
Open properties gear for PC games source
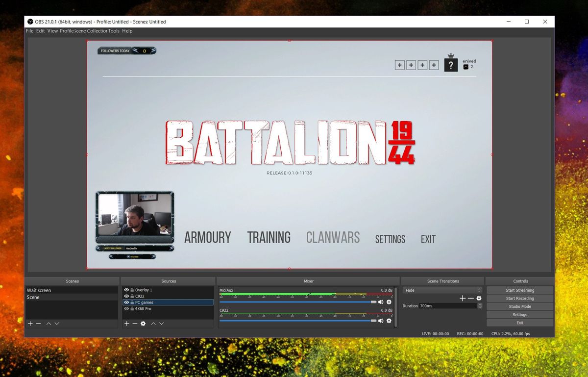(143, 323)
